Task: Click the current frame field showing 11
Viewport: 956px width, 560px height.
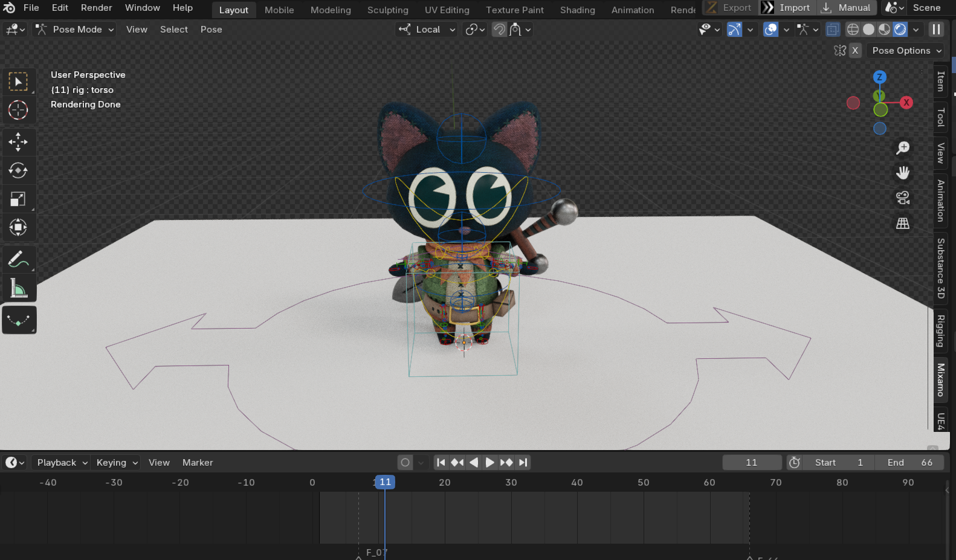Action: pos(752,463)
